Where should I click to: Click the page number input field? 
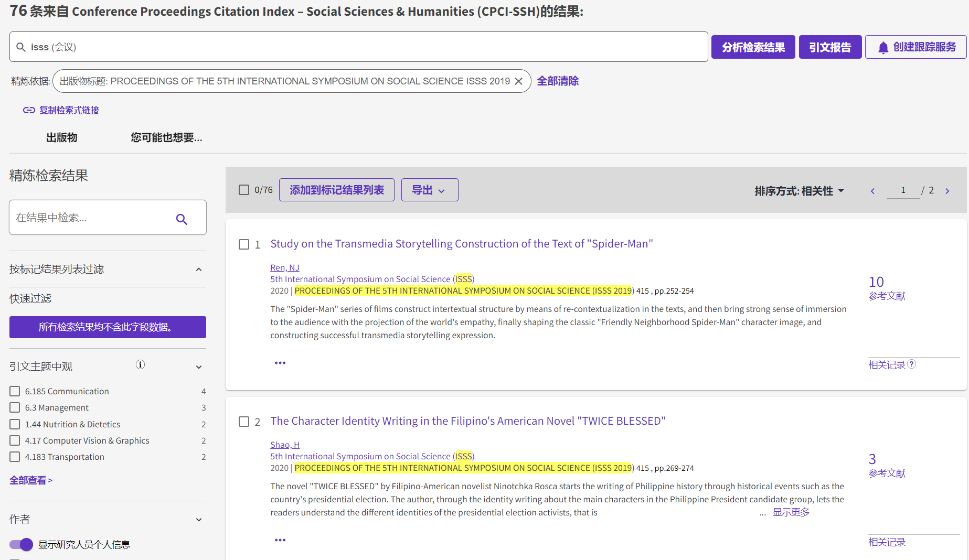point(903,190)
